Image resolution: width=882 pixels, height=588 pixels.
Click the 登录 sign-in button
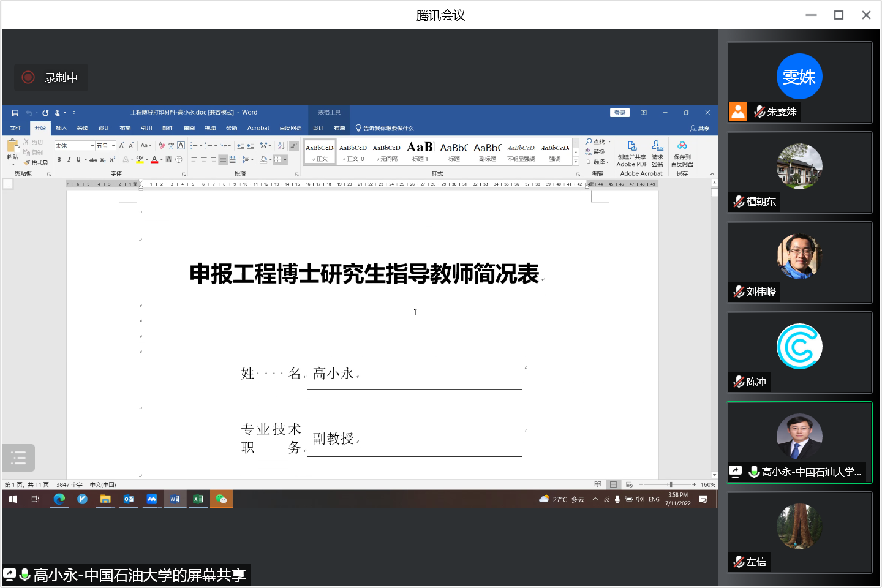[x=619, y=113]
